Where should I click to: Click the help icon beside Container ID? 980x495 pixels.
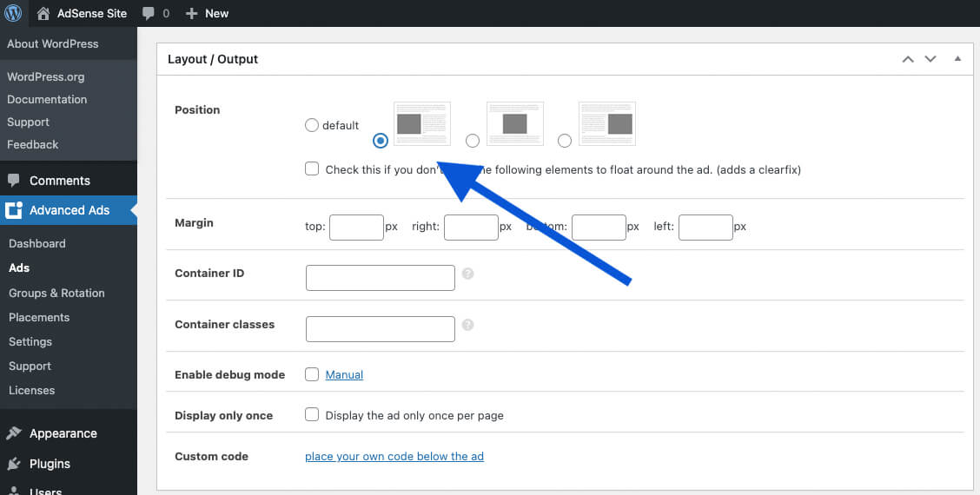467,274
